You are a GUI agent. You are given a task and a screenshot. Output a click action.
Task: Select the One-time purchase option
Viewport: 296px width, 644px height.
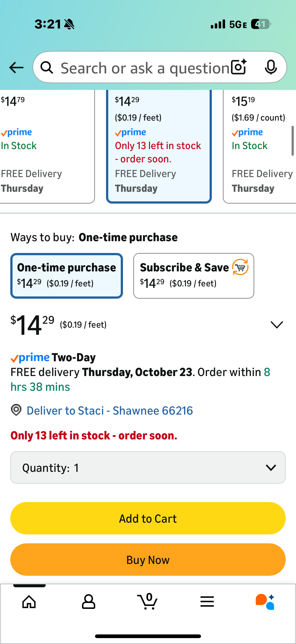67,276
